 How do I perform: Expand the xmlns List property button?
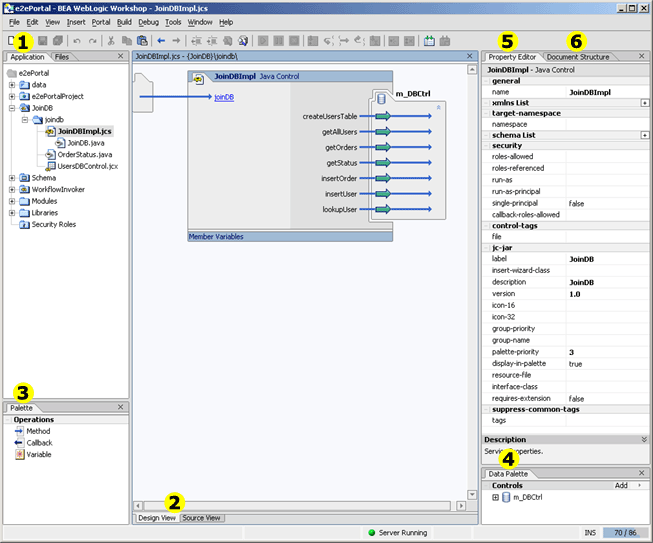coord(645,102)
